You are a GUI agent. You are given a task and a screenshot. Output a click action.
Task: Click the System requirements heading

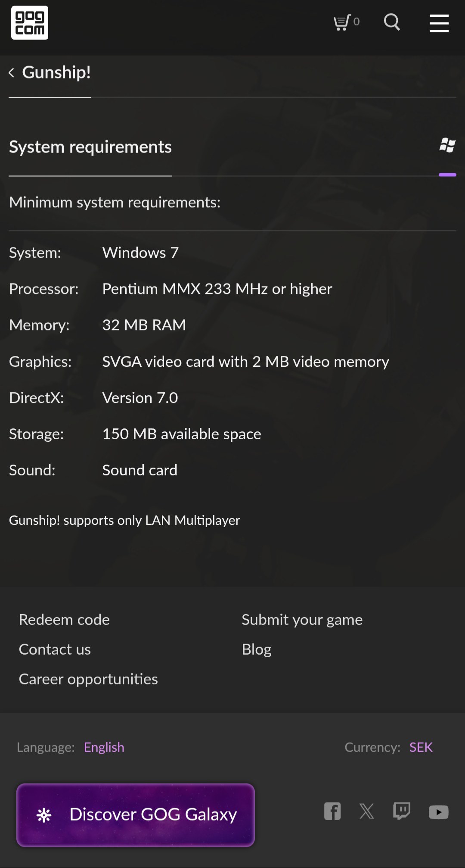[90, 147]
